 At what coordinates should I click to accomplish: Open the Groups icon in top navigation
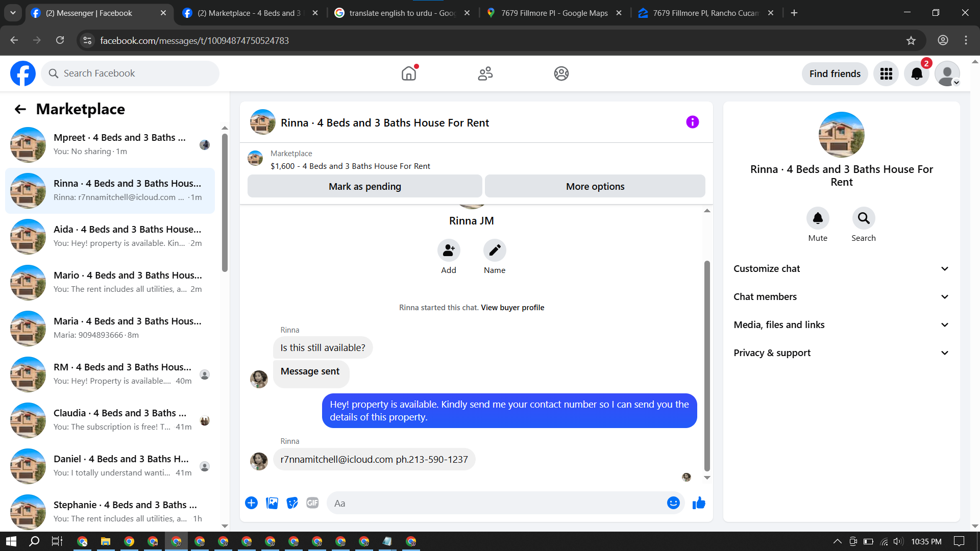[561, 73]
